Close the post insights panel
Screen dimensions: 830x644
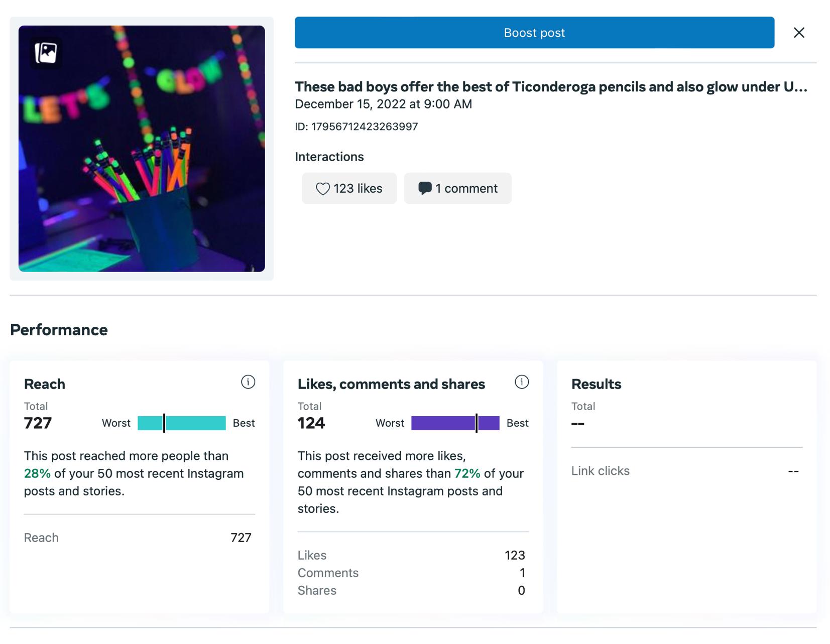(798, 33)
